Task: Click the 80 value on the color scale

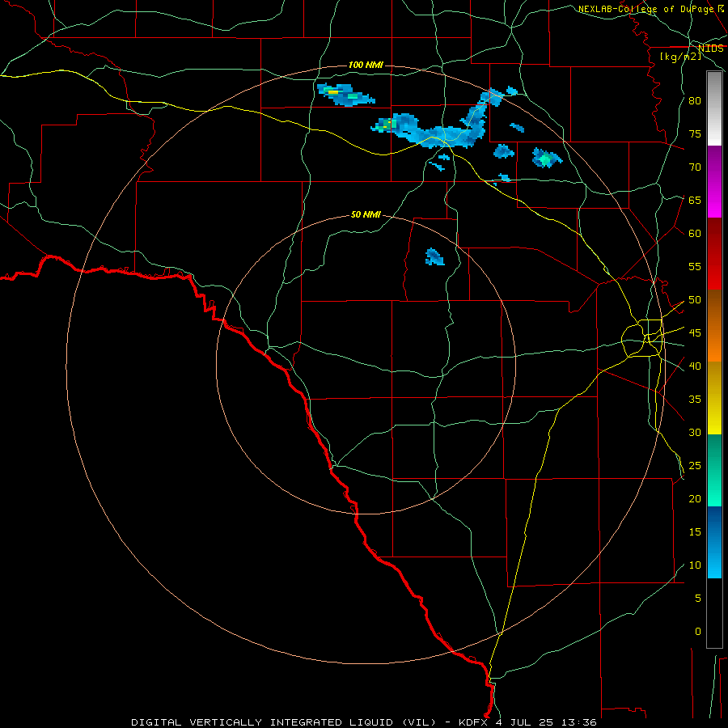Action: point(695,101)
